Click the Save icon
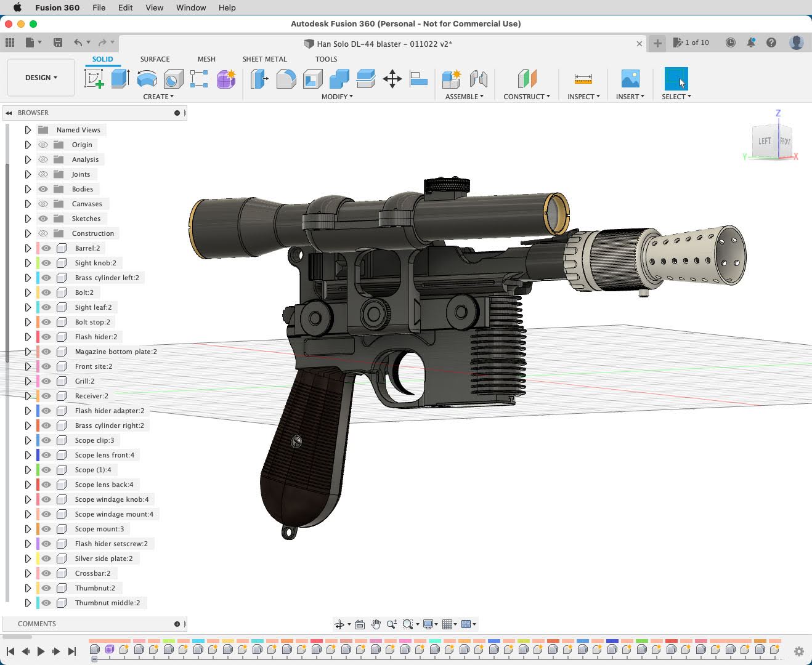 point(58,42)
